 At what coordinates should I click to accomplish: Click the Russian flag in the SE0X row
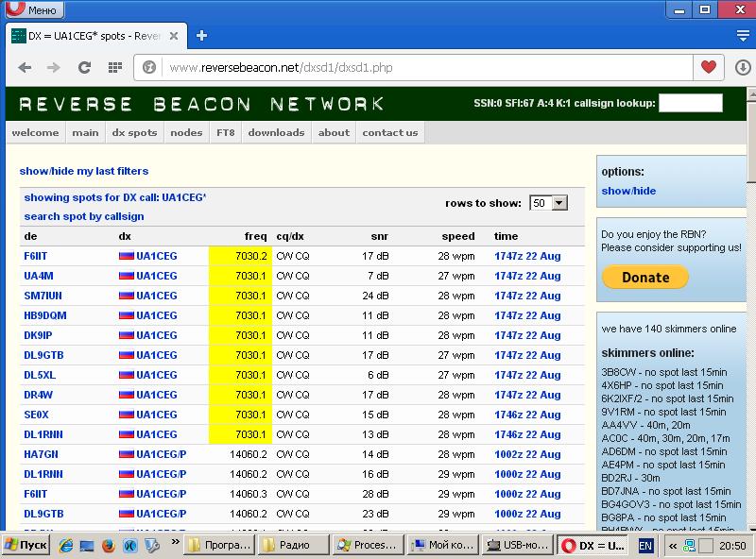tap(127, 414)
